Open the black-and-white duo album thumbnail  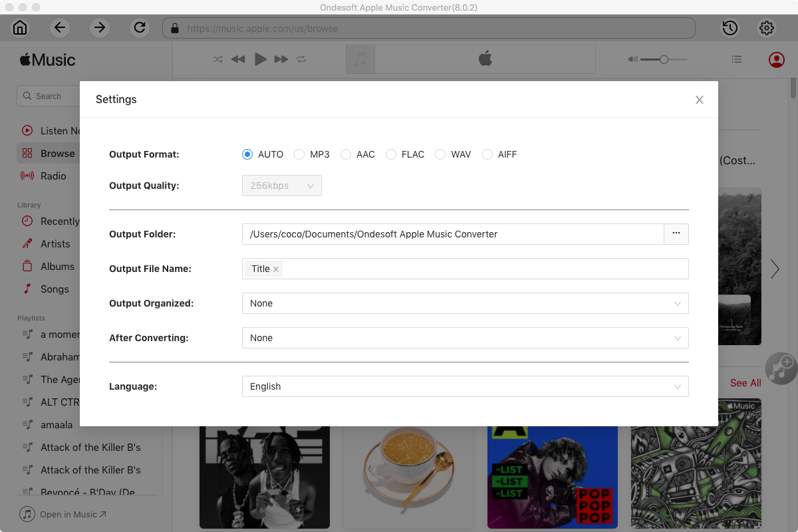[x=265, y=477]
